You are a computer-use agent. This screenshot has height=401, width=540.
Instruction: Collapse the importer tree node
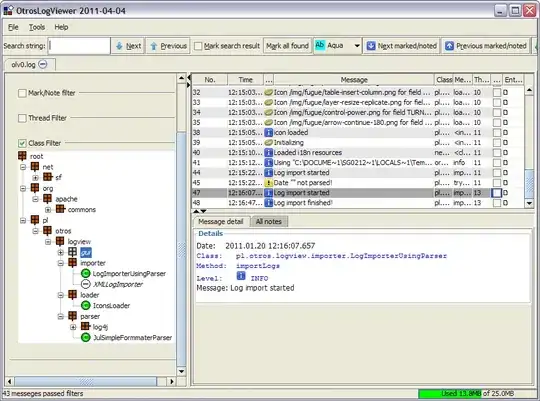pyautogui.click(x=61, y=263)
